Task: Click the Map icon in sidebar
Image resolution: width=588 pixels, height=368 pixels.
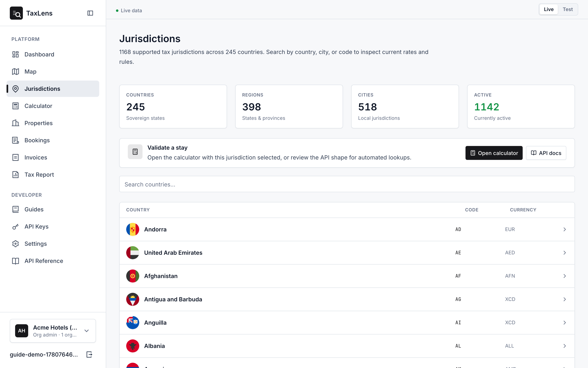Action: pyautogui.click(x=16, y=72)
